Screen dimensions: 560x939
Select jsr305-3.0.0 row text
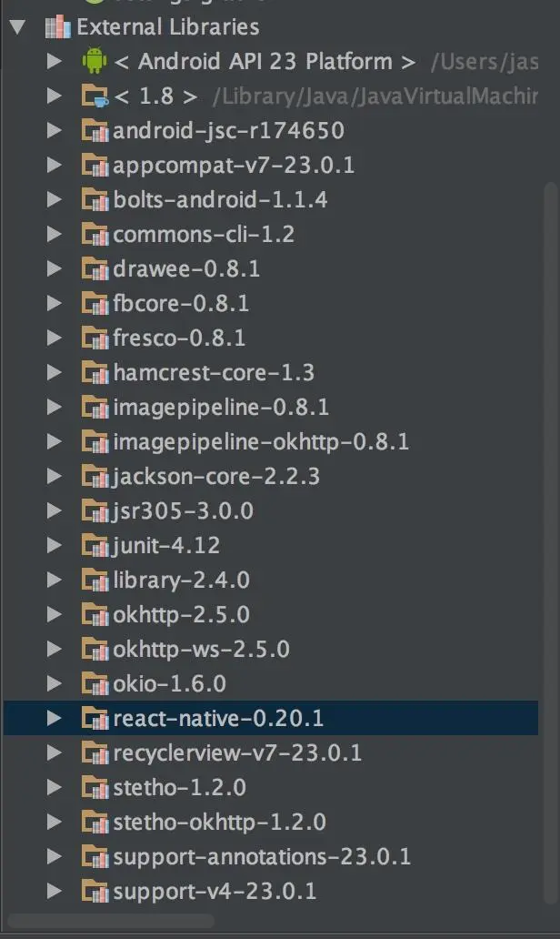[183, 510]
